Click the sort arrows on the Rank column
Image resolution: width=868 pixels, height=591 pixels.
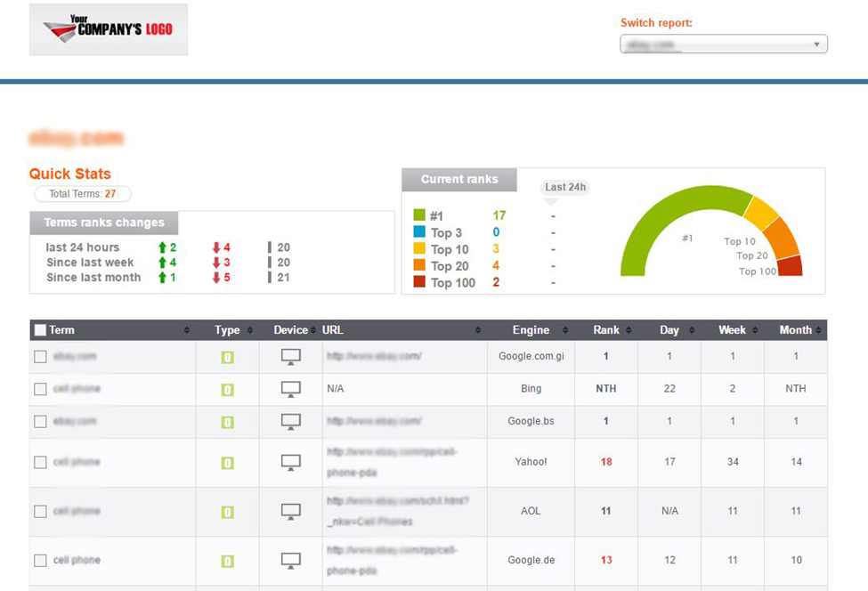tap(629, 330)
